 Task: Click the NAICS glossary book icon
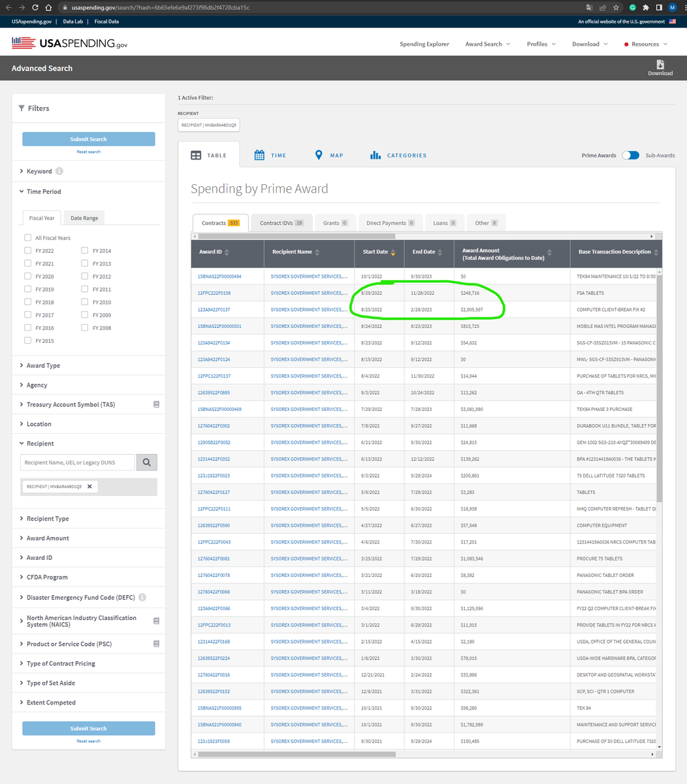156,621
